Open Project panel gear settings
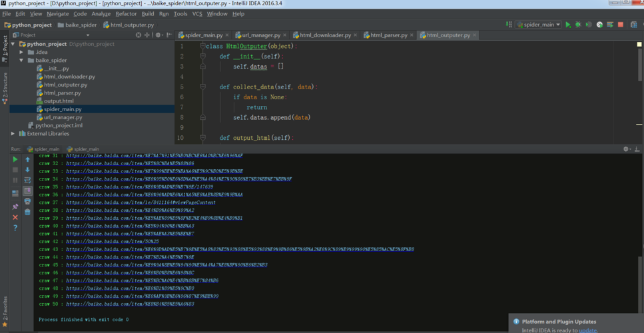This screenshot has height=333, width=644. pos(159,35)
